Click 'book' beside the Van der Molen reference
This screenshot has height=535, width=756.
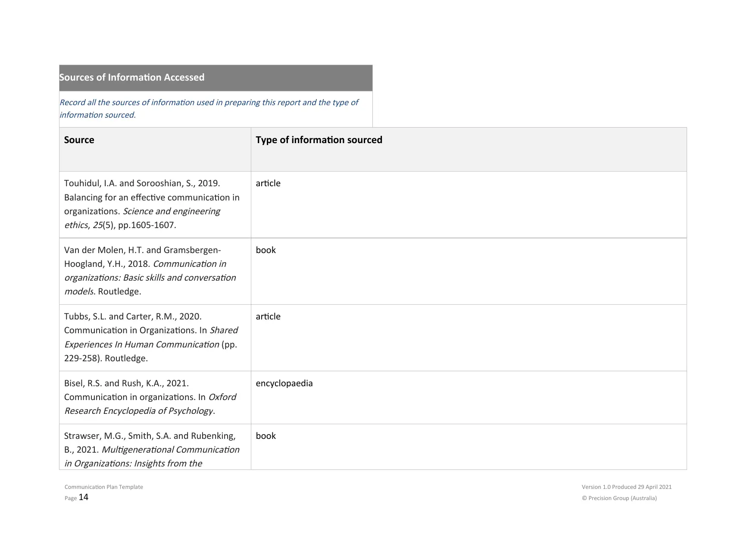point(266,250)
